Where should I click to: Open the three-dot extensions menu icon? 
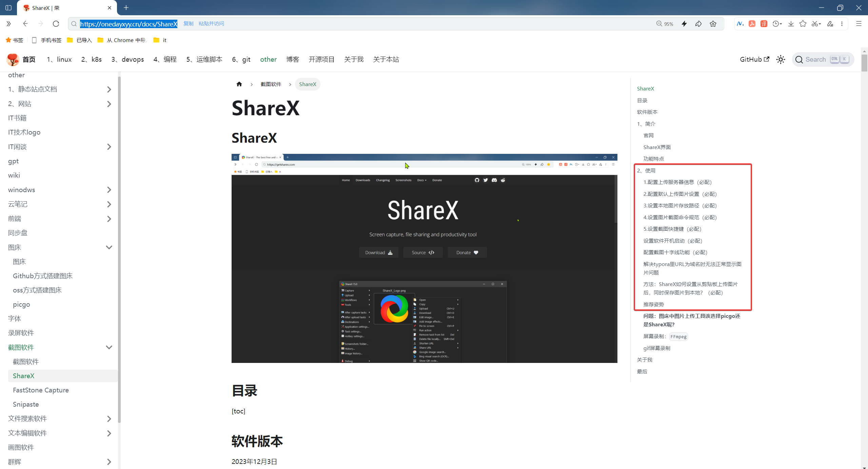[842, 24]
